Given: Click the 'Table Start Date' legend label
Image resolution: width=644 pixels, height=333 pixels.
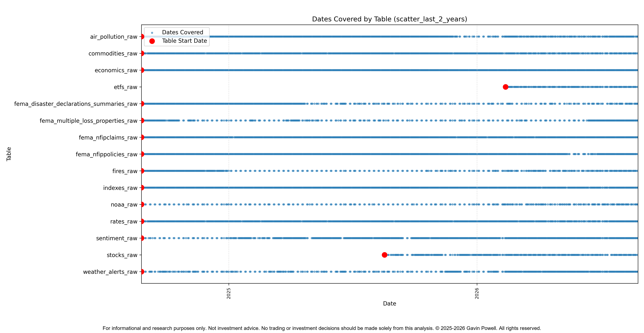Looking at the screenshot, I should coord(184,41).
